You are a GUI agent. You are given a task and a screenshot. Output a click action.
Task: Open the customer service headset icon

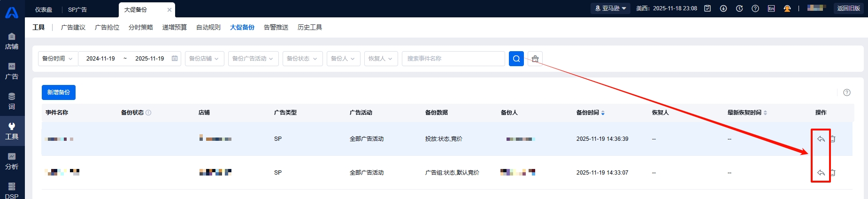coord(787,8)
